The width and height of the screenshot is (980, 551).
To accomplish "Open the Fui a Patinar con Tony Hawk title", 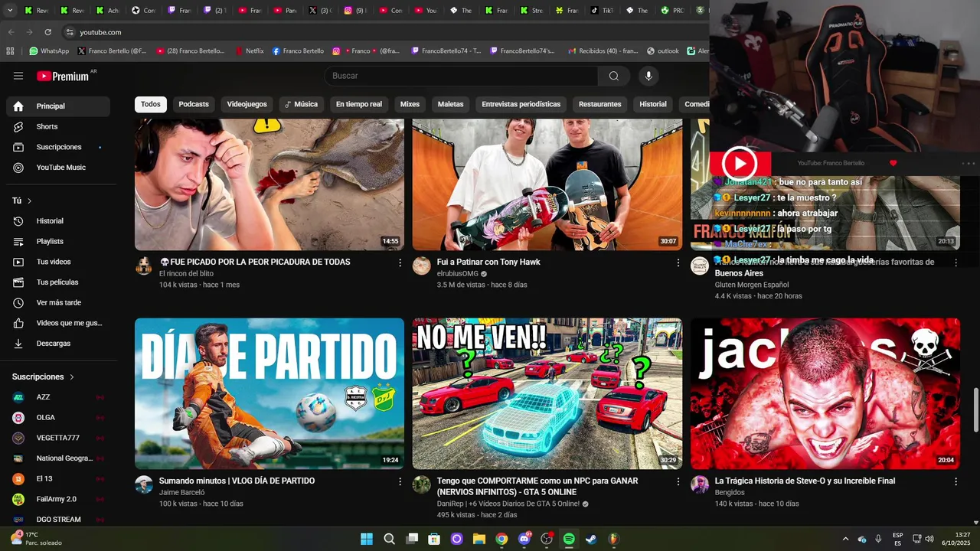I will click(488, 262).
